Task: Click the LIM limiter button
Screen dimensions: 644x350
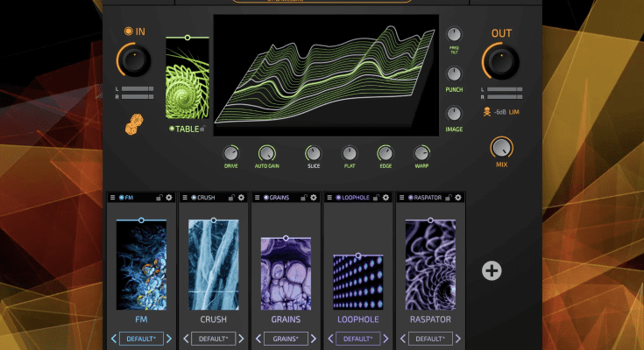Action: tap(513, 112)
